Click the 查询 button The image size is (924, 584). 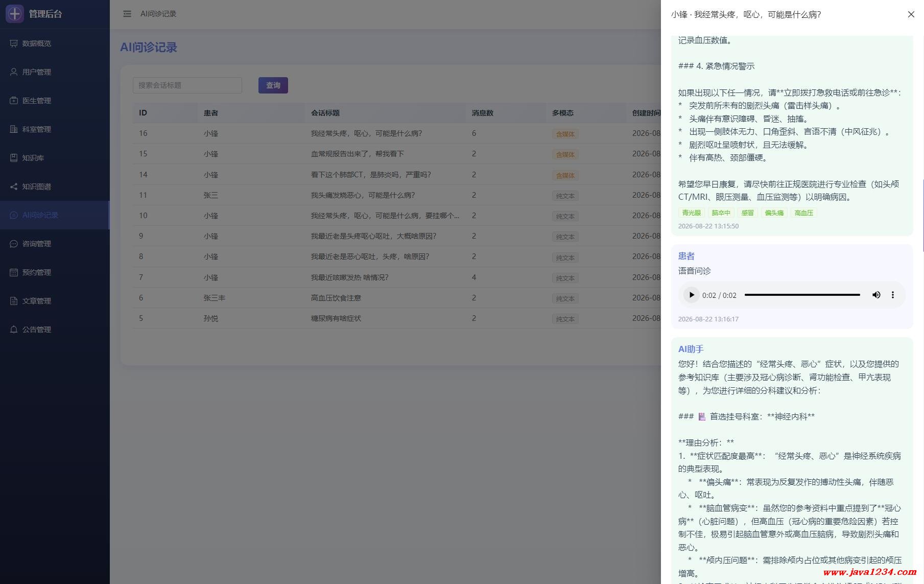pyautogui.click(x=273, y=85)
